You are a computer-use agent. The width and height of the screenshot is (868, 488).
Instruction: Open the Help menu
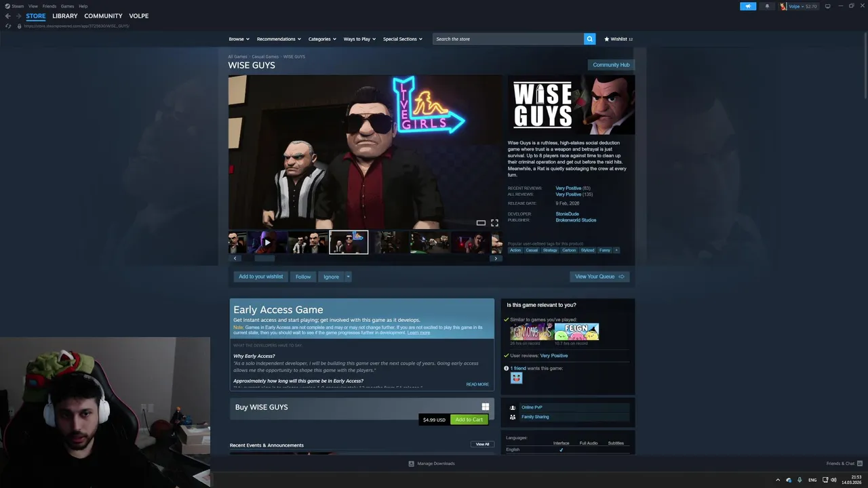(x=83, y=6)
